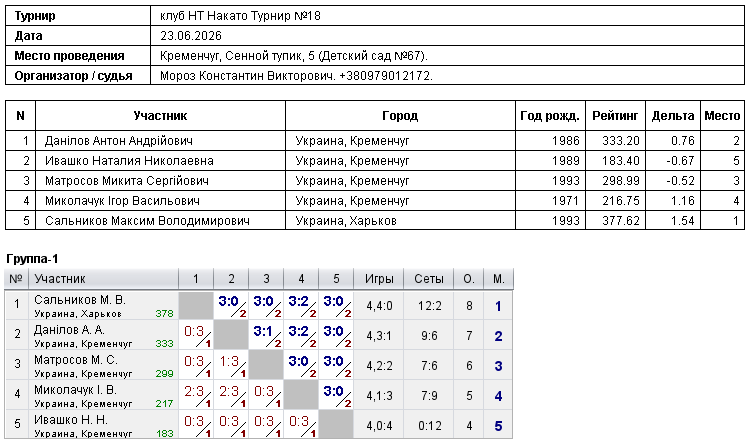750x444 pixels.
Task: Click organizer 'Мороз Константин Викторович'
Action: coord(248,76)
